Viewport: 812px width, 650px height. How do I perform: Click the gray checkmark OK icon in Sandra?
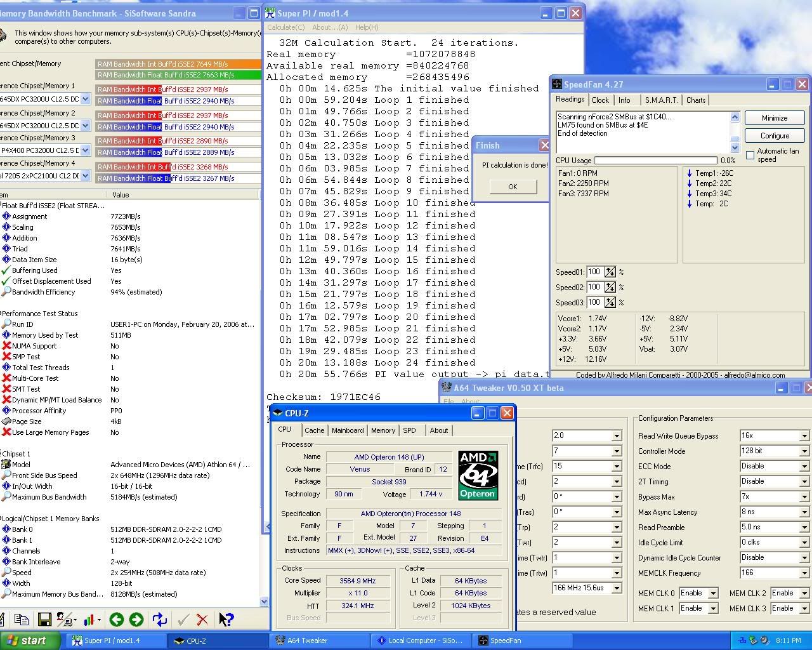183,620
